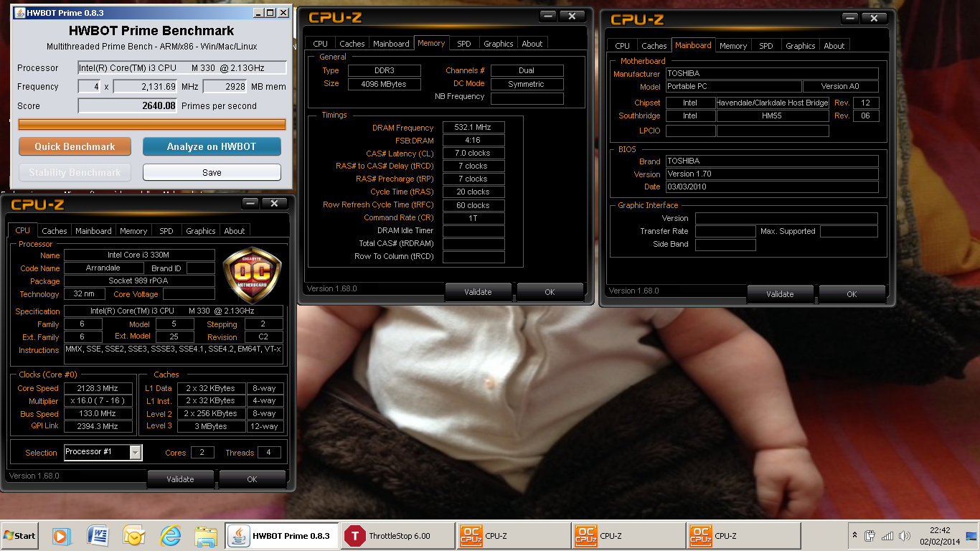The image size is (980, 551).
Task: Open CPU tab in Mainboard window
Action: tap(623, 46)
